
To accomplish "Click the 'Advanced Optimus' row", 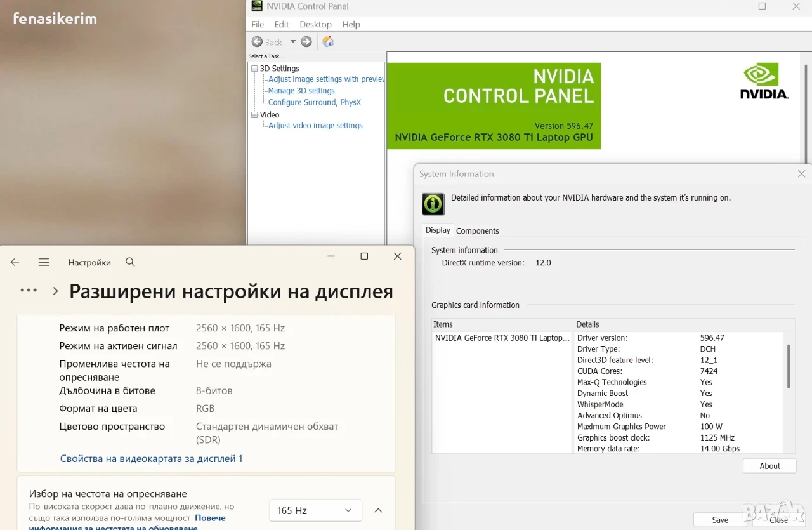I will tap(679, 416).
